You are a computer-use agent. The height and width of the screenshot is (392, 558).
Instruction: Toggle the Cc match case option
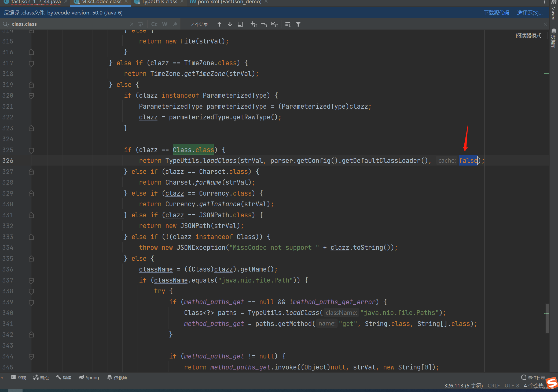click(154, 24)
